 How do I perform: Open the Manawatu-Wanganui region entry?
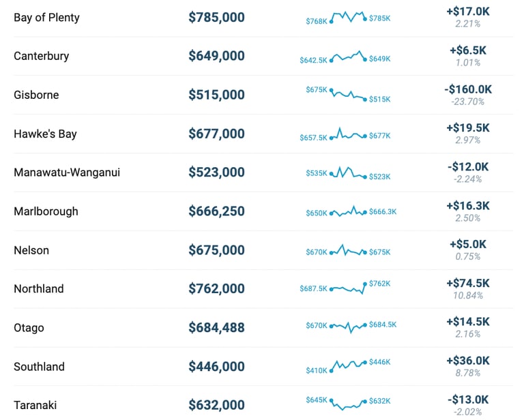(x=67, y=172)
